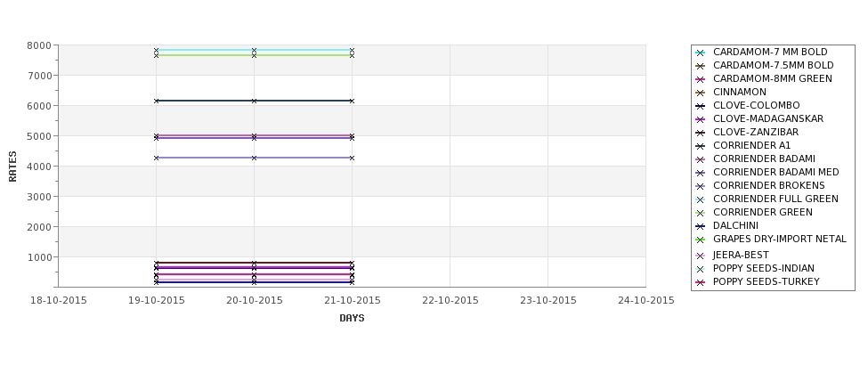Select the CARDAMOM-8MM GREEN legend label
Screen dimensions: 868x382
click(772, 78)
